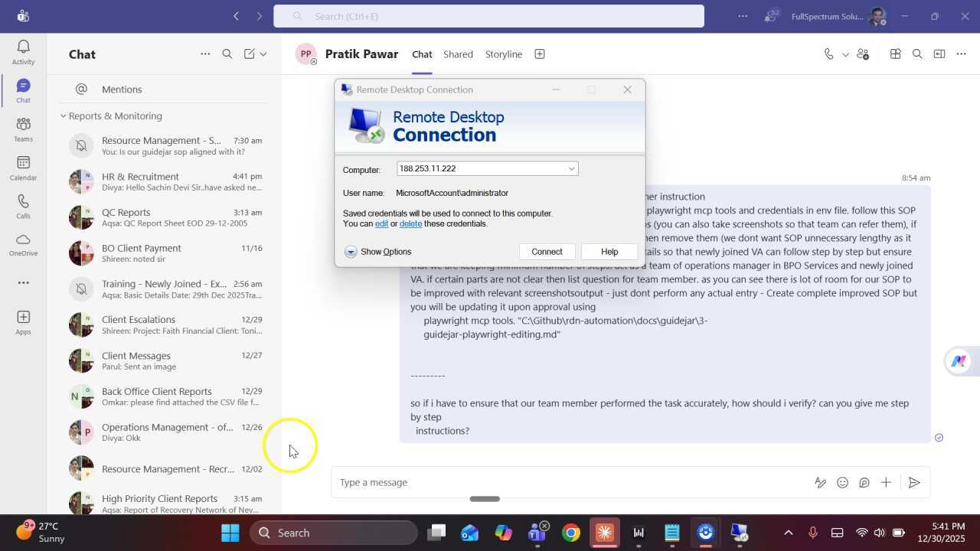Click the Type a message field
The height and width of the screenshot is (551, 980).
click(x=567, y=483)
